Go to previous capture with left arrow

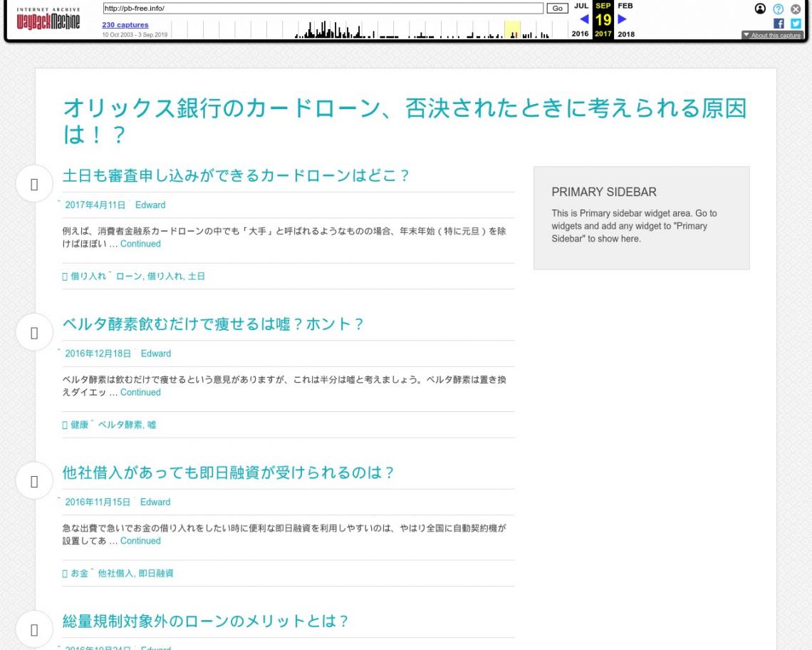(x=584, y=19)
